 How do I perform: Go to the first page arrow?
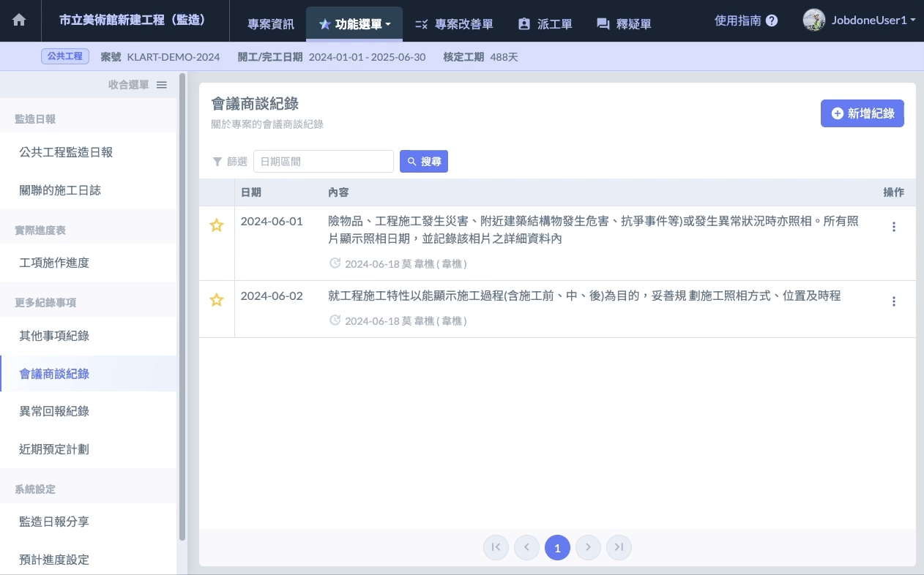tap(496, 547)
